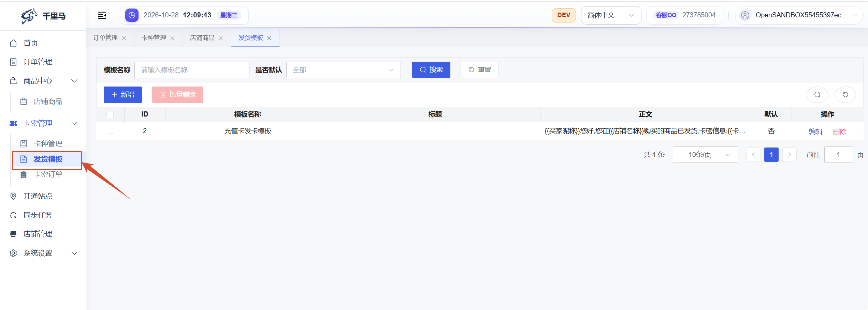This screenshot has height=310, width=868.
Task: Switch to the 店铺商品 tab
Action: [x=202, y=38]
